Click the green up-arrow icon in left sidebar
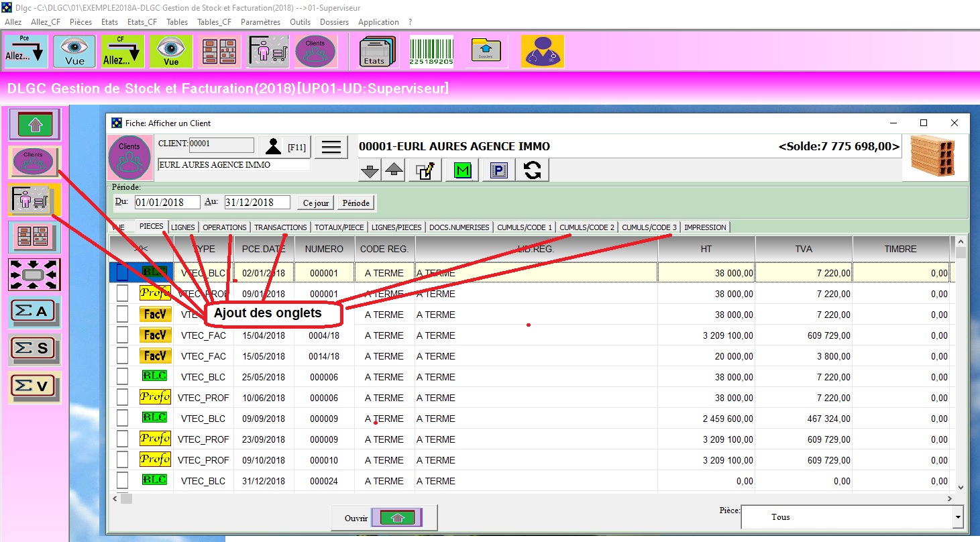The height and width of the screenshot is (542, 980). 35,124
